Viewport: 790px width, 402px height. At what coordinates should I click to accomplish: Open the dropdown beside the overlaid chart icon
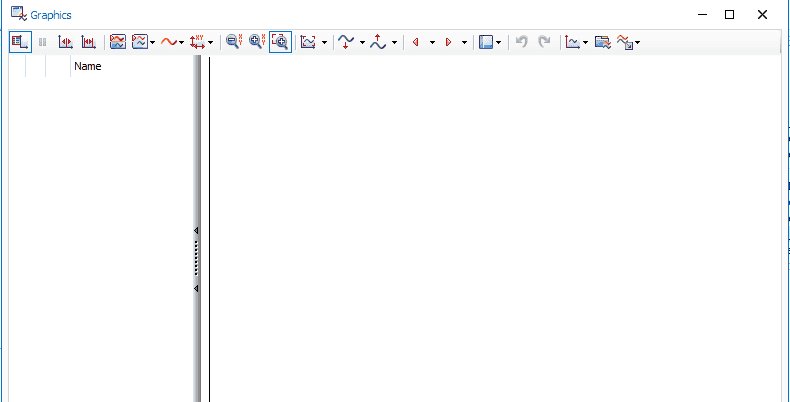tap(152, 43)
